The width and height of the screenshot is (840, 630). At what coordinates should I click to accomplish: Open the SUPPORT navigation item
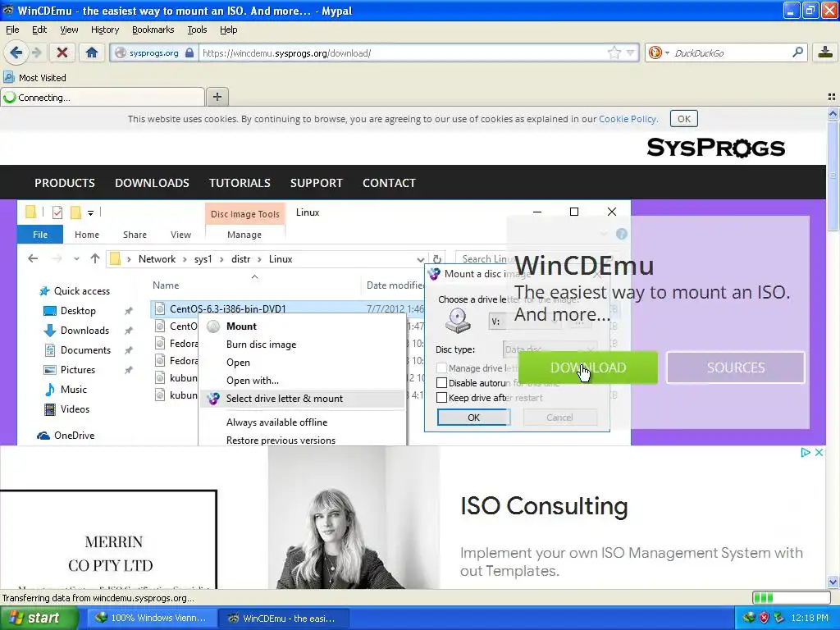pos(316,183)
